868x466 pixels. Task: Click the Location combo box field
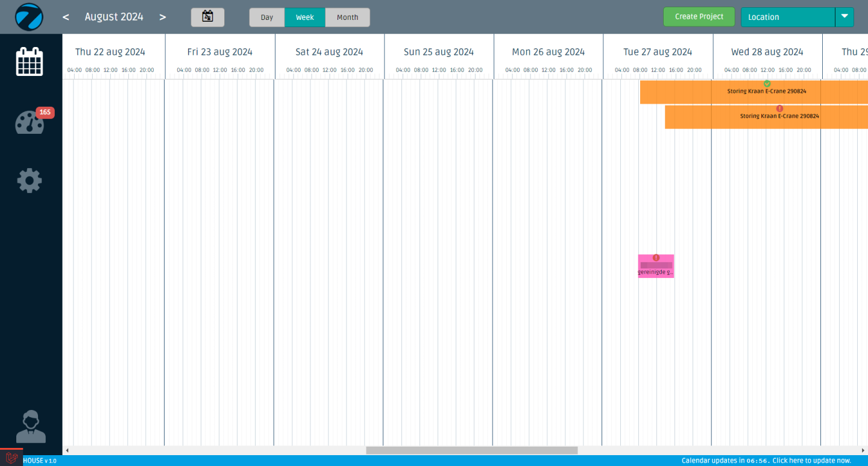[x=787, y=17]
